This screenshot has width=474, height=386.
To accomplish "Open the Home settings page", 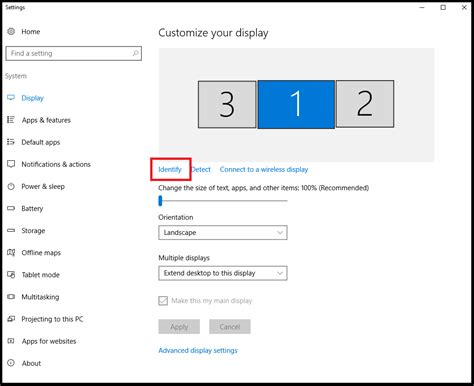I will [31, 32].
